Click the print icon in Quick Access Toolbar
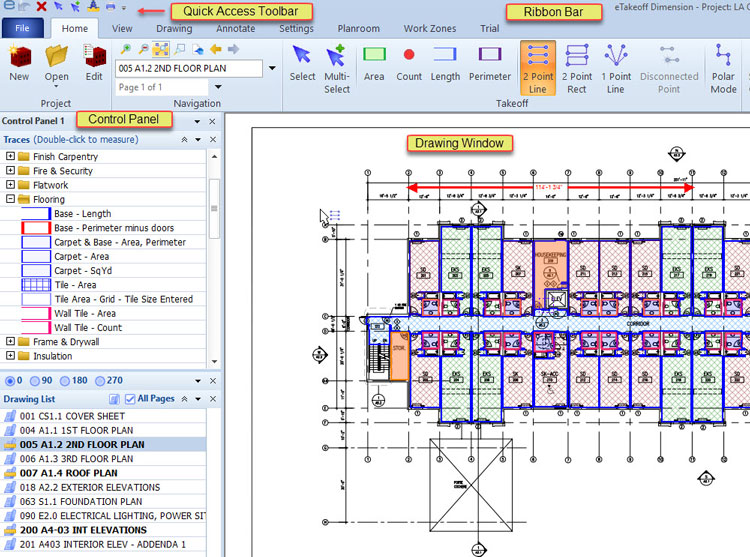750x557 pixels. click(110, 7)
